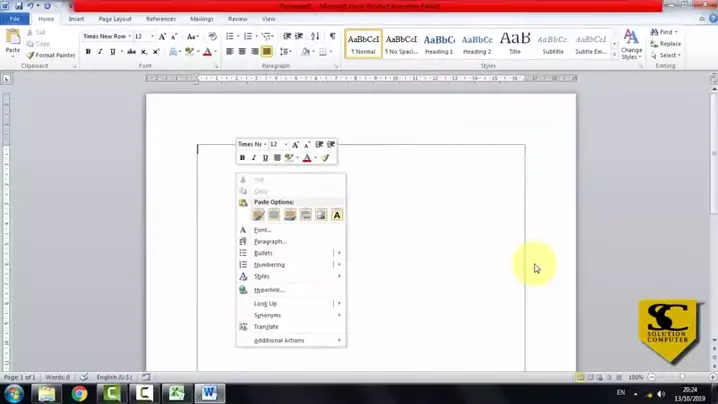Image resolution: width=718 pixels, height=404 pixels.
Task: Choose Hyperlink... from the context menu
Action: coord(269,290)
